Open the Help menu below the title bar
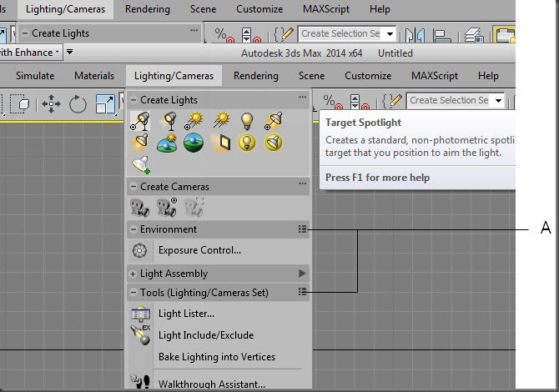The width and height of the screenshot is (559, 392). 488,76
